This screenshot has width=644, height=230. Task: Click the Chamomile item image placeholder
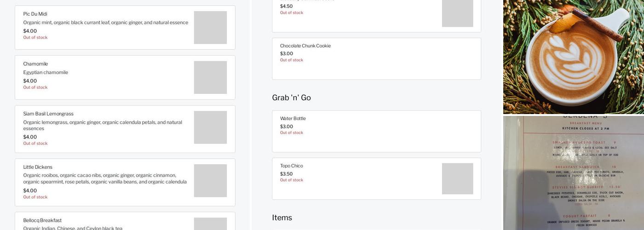[x=210, y=77]
